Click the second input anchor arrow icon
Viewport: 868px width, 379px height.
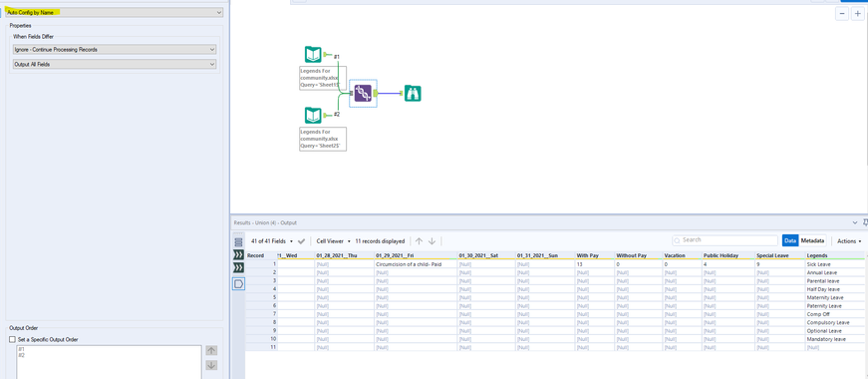[x=238, y=268]
